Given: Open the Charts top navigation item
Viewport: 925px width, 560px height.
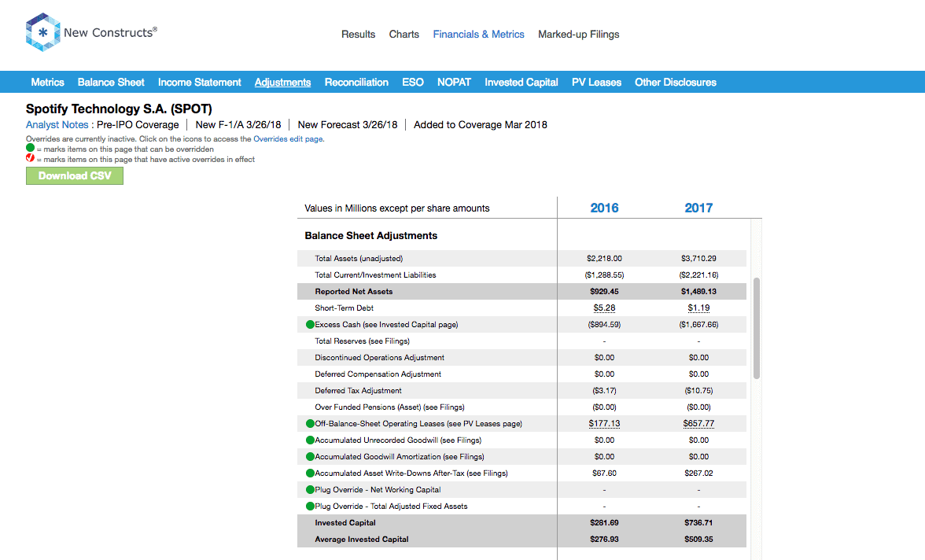Looking at the screenshot, I should click(x=404, y=35).
